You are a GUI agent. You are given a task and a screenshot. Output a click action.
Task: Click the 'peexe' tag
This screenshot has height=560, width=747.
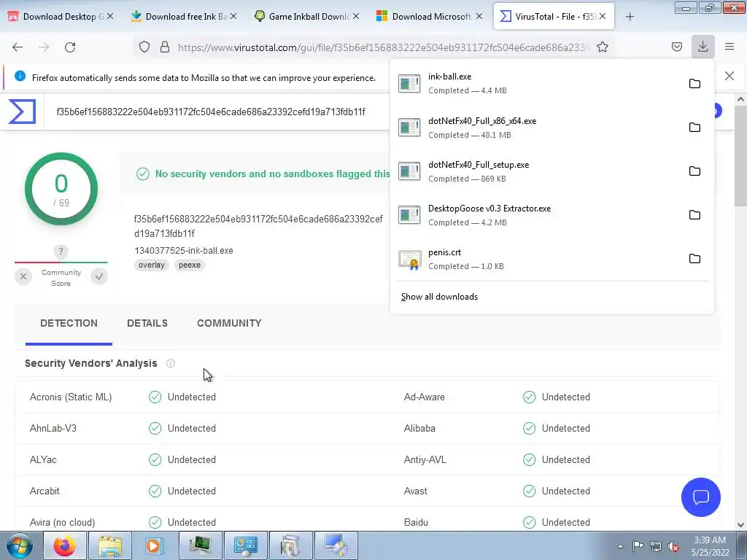[x=190, y=265]
